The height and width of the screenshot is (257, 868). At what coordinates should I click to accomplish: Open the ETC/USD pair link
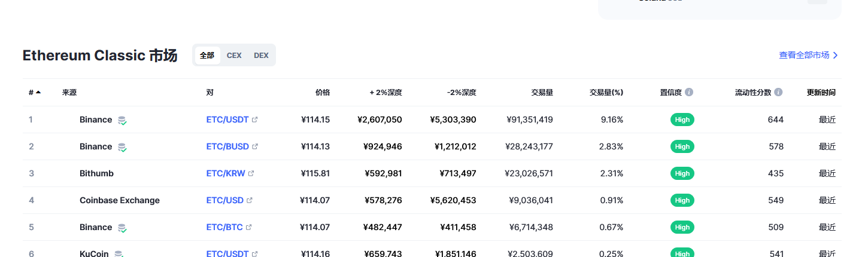point(225,200)
